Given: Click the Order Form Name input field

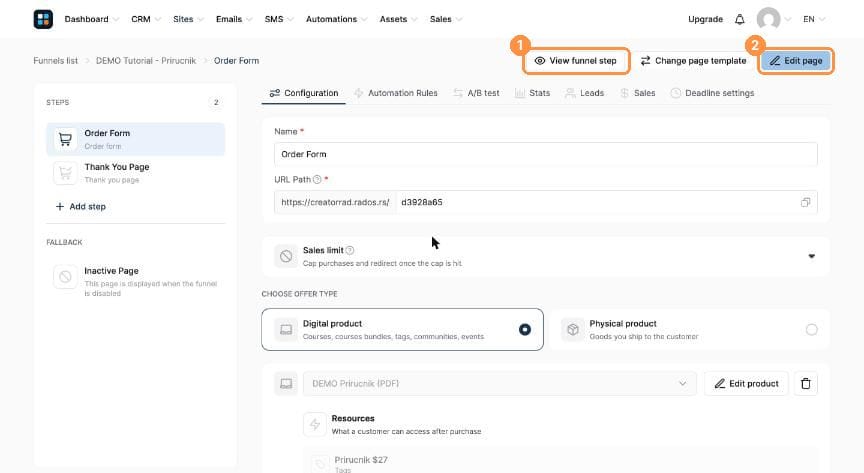Looking at the screenshot, I should (x=546, y=154).
